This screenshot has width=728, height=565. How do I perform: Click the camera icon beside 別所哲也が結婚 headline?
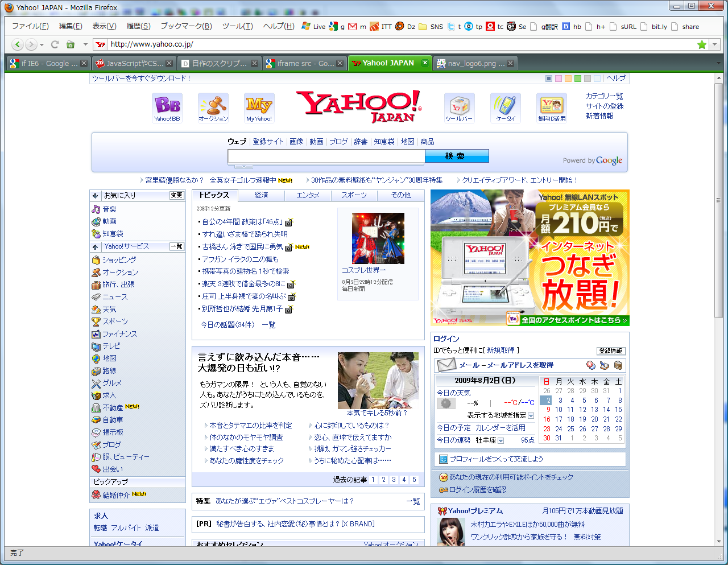pos(288,310)
